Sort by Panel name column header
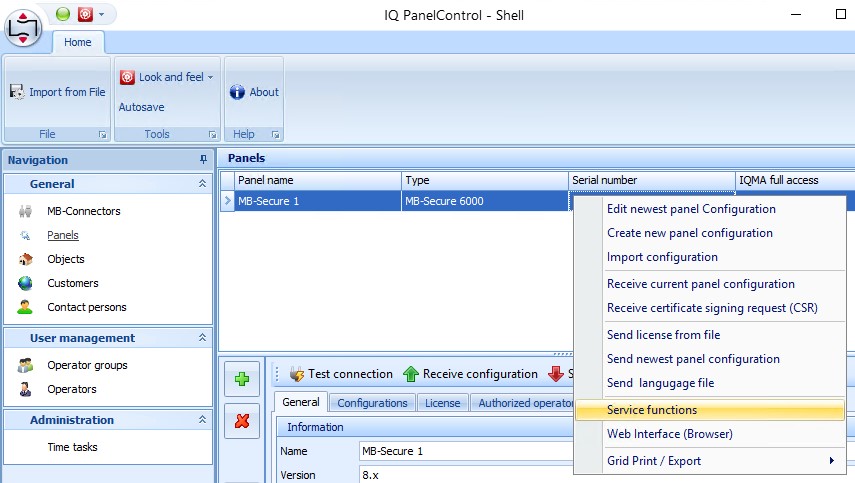The height and width of the screenshot is (483, 855). coord(318,180)
